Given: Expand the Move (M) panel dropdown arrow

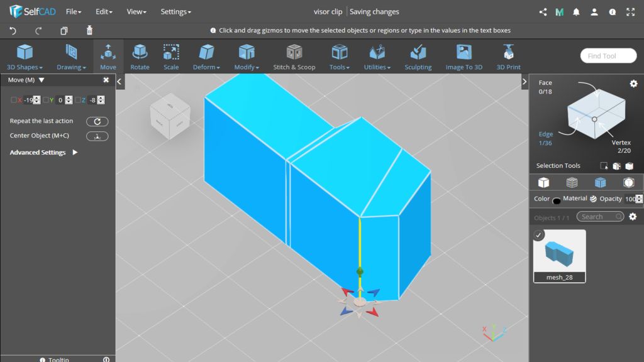Looking at the screenshot, I should coord(42,80).
